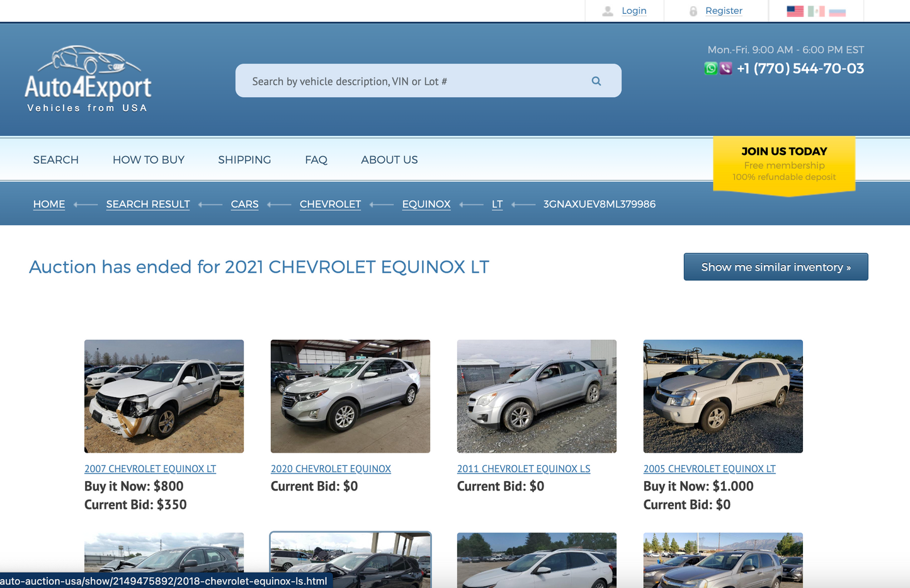Open 2005 CHEVROLET EQUINOX LT link
The width and height of the screenshot is (910, 588).
coord(709,469)
